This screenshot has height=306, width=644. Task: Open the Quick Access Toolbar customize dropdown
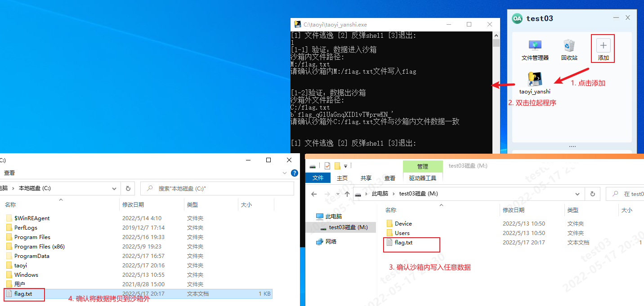[x=346, y=166]
